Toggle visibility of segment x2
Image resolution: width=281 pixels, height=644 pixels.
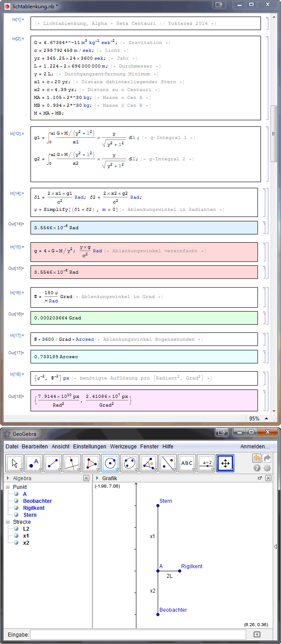click(16, 543)
